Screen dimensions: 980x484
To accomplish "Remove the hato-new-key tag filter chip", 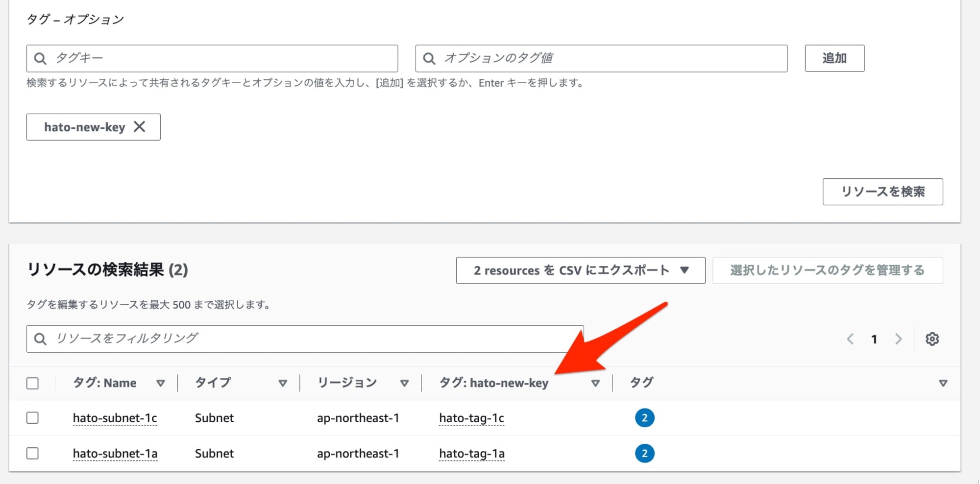I will point(140,127).
